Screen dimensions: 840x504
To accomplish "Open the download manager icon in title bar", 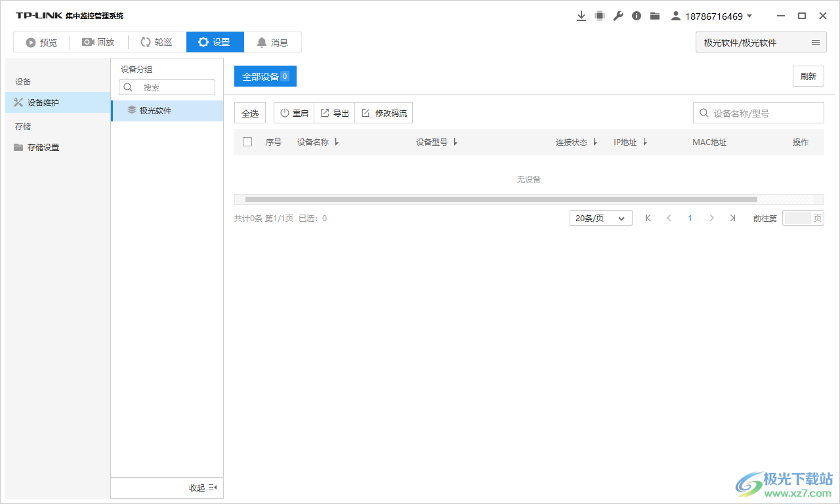I will [x=581, y=15].
